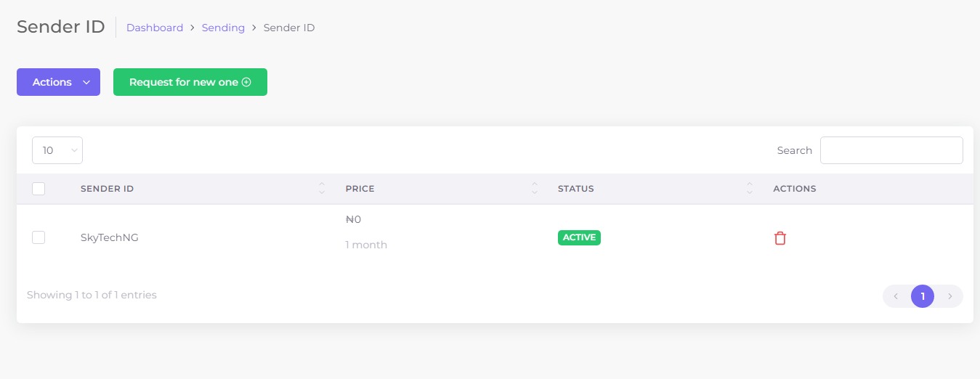Image resolution: width=980 pixels, height=379 pixels.
Task: Open the Actions dropdown menu
Action: [x=58, y=82]
